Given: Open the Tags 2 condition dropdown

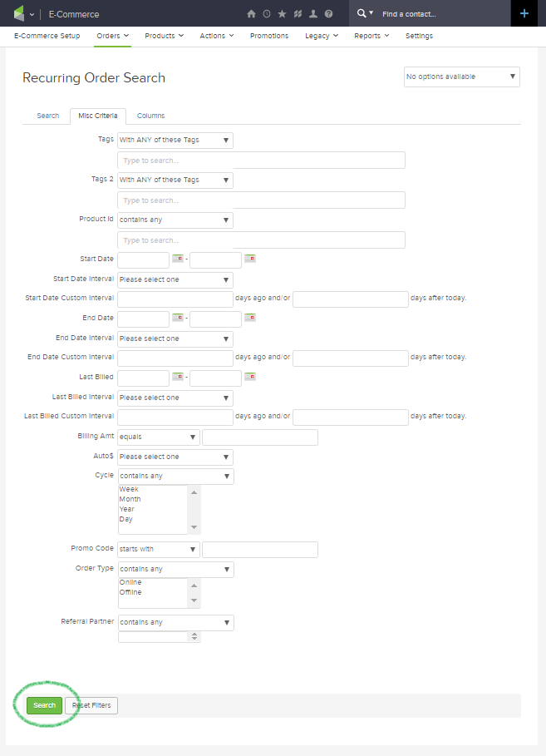Looking at the screenshot, I should 175,180.
